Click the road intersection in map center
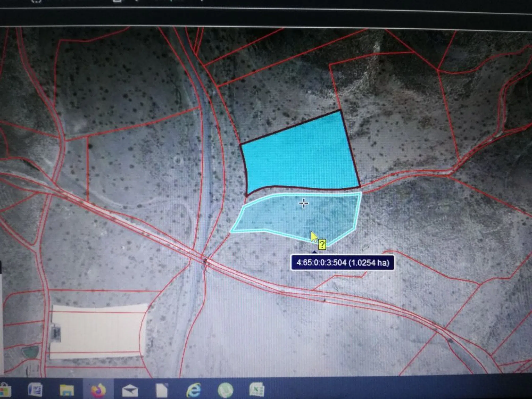Image resolution: width=532 pixels, height=399 pixels. [x=205, y=261]
